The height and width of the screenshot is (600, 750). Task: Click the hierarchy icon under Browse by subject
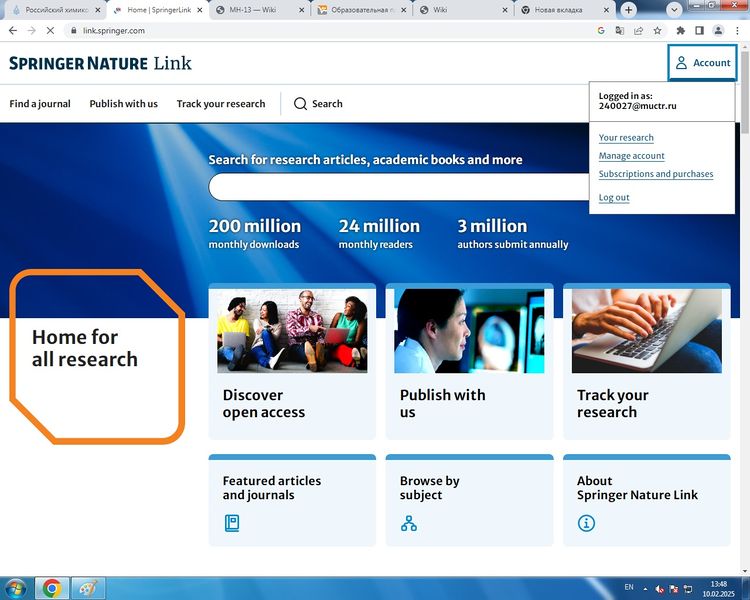[x=408, y=523]
